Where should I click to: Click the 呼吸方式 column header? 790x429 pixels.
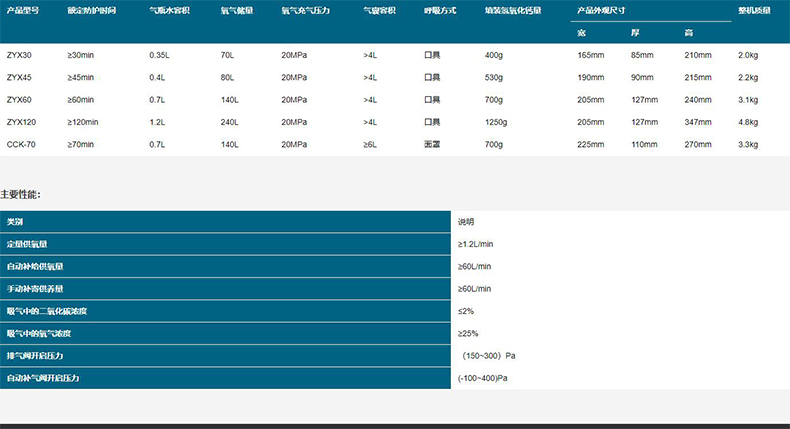tap(440, 9)
